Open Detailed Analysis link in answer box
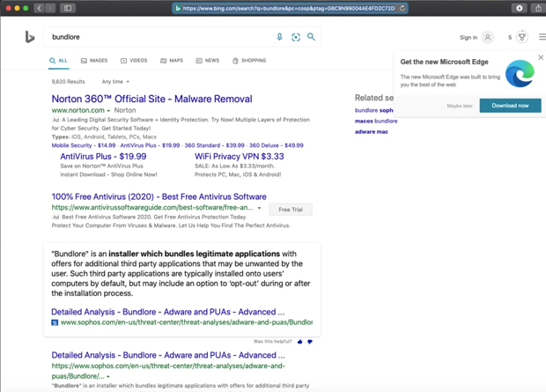Image resolution: width=546 pixels, height=392 pixels. (168, 312)
